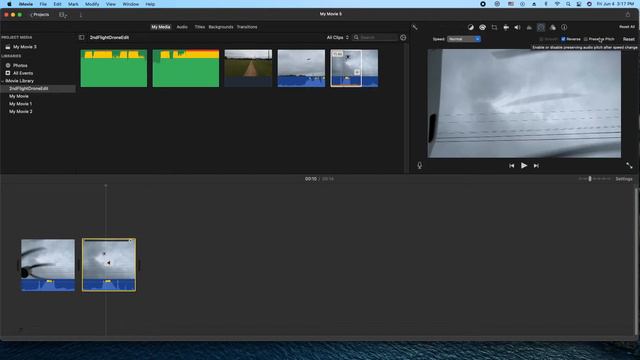Go back to Projects

point(40,15)
